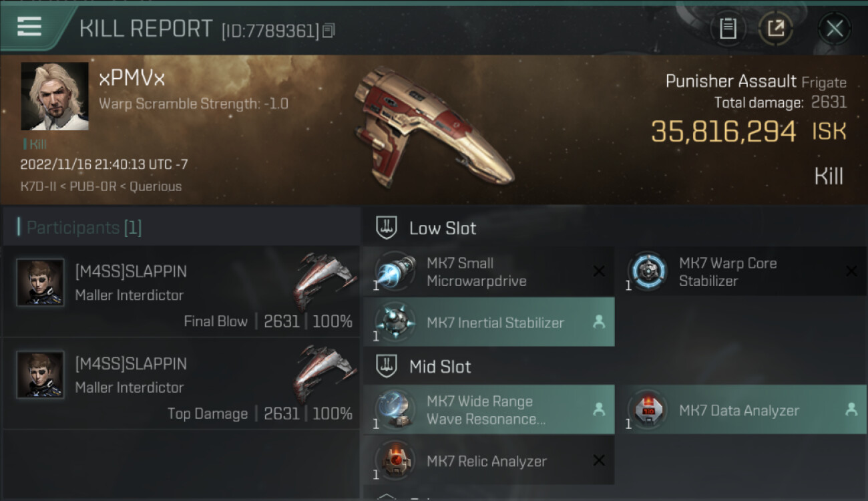This screenshot has height=501, width=868.
Task: Click the clipboard report icon
Action: pos(728,29)
